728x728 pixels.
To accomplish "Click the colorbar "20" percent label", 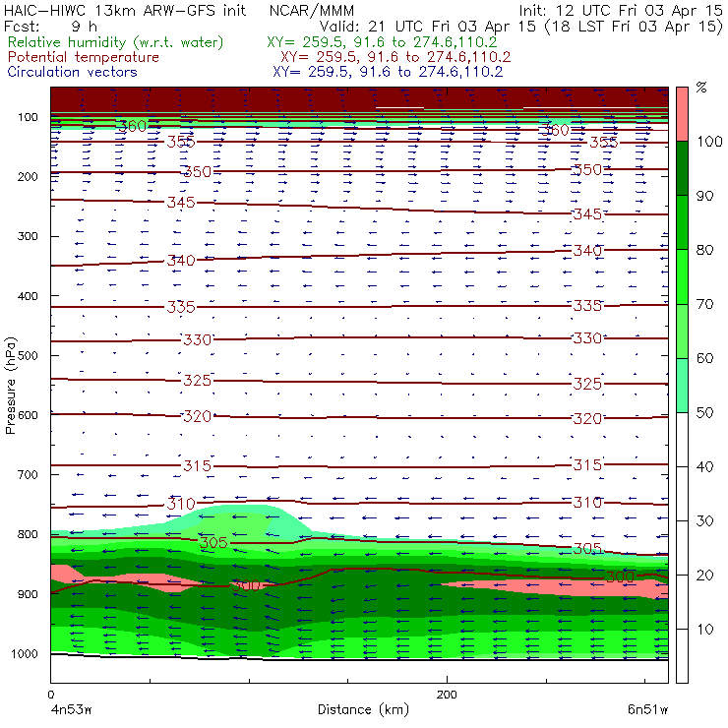I will 704,576.
